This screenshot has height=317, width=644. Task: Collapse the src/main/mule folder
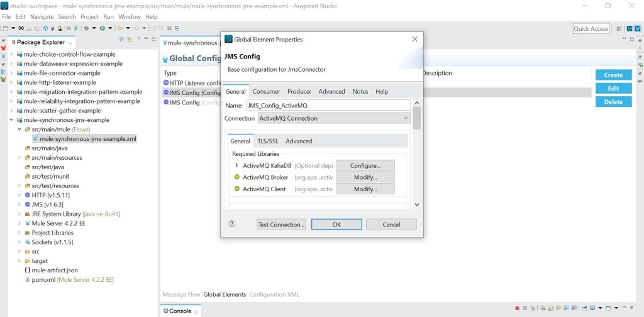point(19,130)
